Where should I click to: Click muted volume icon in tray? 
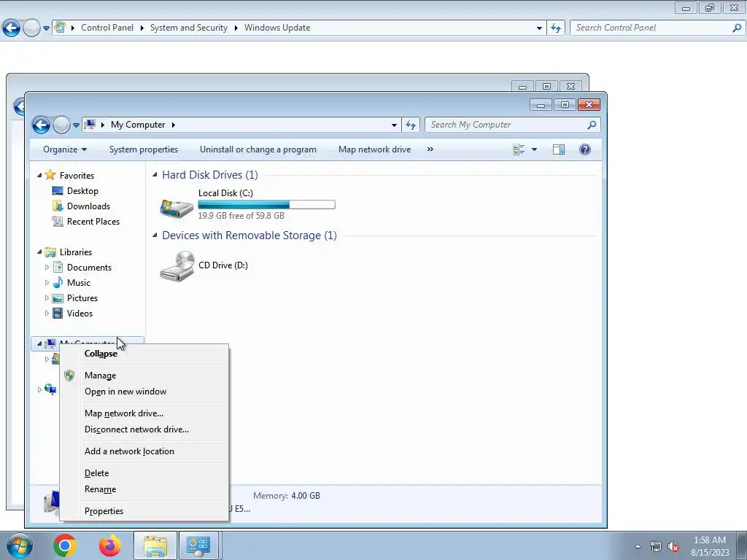pyautogui.click(x=673, y=547)
